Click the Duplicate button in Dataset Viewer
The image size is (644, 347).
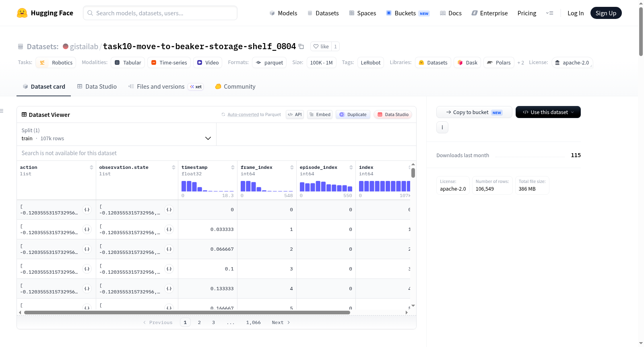[x=353, y=114]
